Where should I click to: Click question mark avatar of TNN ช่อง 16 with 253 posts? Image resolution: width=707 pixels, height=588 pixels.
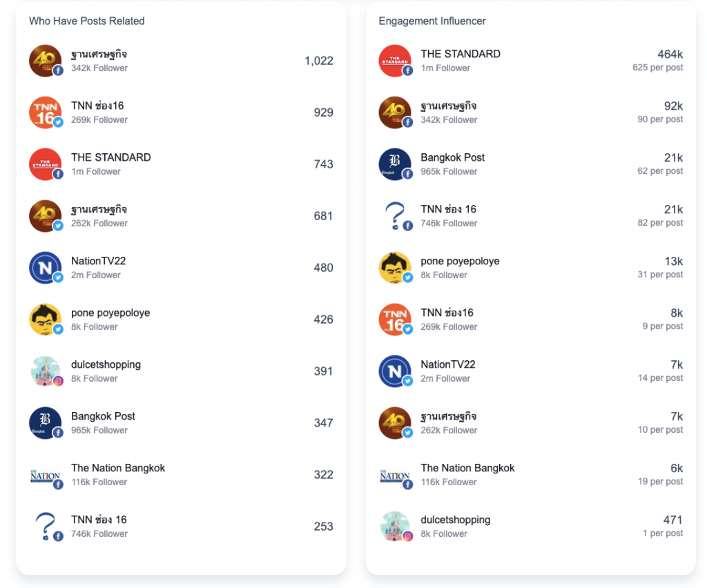coord(45,527)
